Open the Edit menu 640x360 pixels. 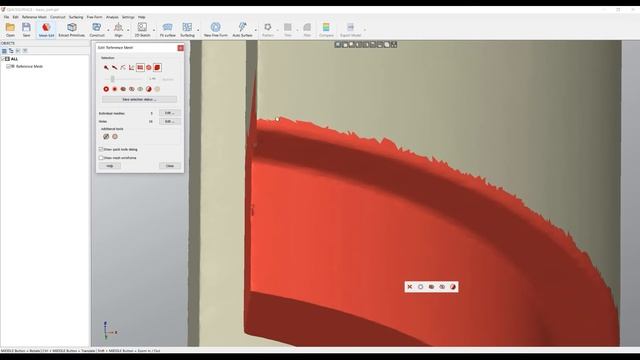(16, 17)
